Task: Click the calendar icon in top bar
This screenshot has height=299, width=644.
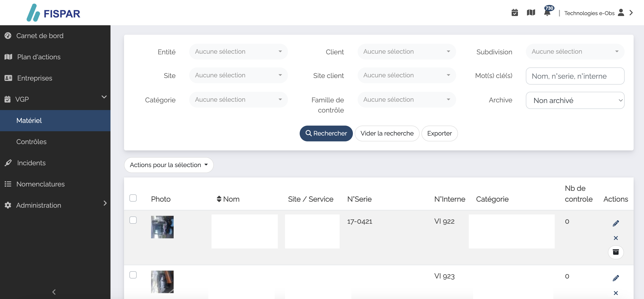Action: 515,12
